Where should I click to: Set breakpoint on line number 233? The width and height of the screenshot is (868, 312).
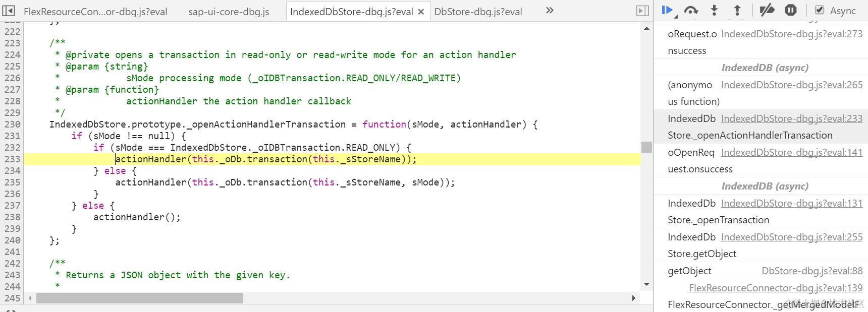tap(12, 159)
